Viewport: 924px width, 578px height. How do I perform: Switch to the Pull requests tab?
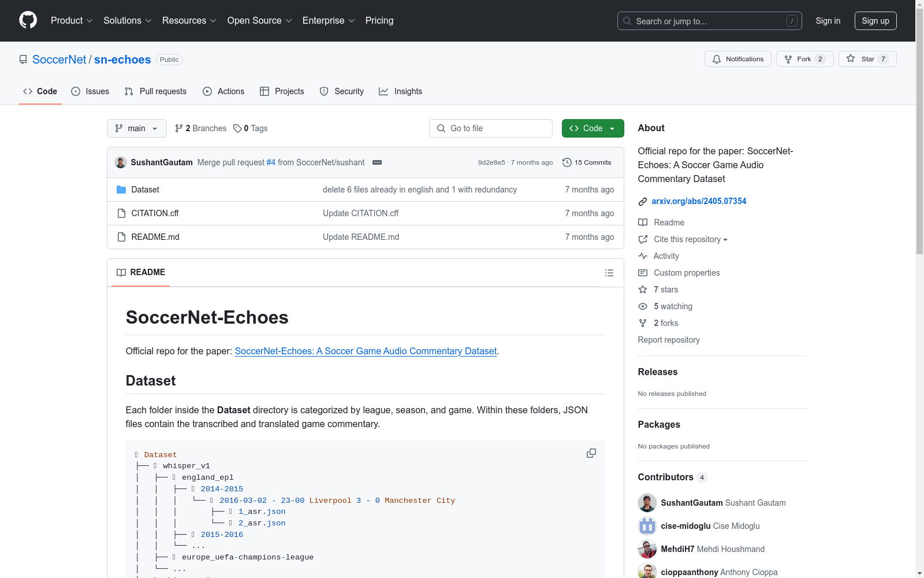(x=155, y=91)
